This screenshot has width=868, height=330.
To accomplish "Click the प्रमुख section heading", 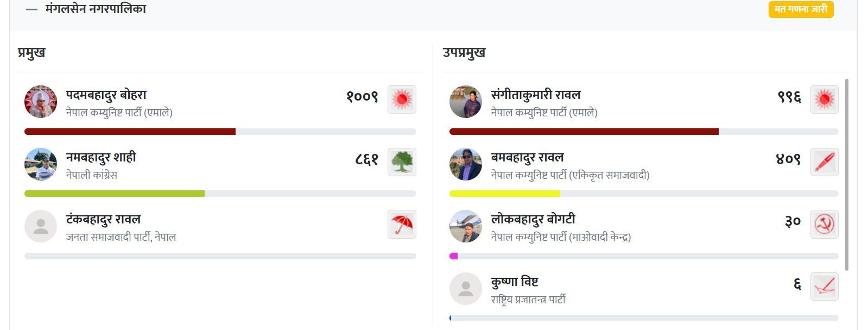I will coord(31,53).
